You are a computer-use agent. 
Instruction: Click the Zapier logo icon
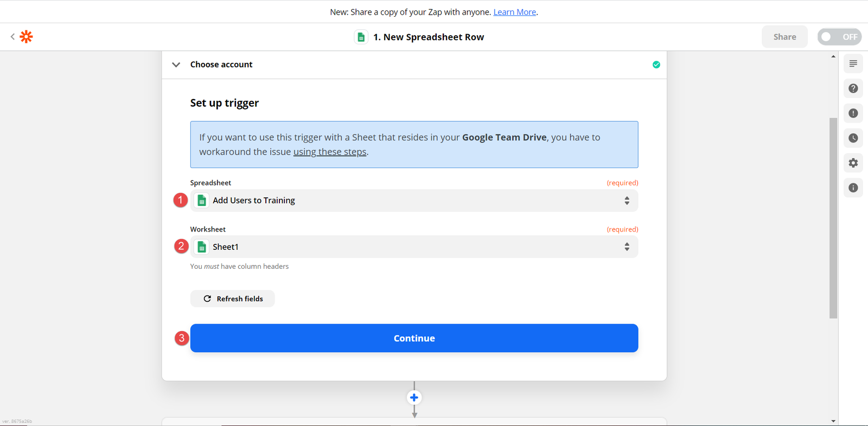point(26,37)
